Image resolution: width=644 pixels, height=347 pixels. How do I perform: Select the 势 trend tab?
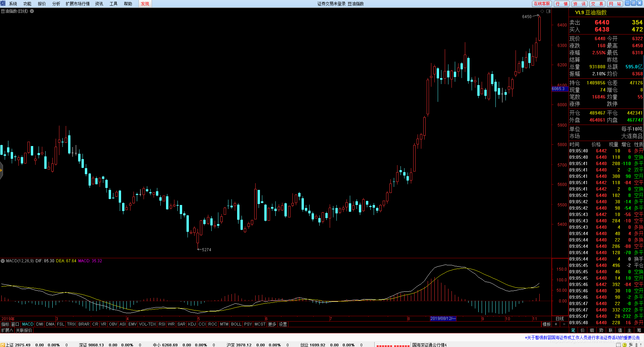coord(601,330)
